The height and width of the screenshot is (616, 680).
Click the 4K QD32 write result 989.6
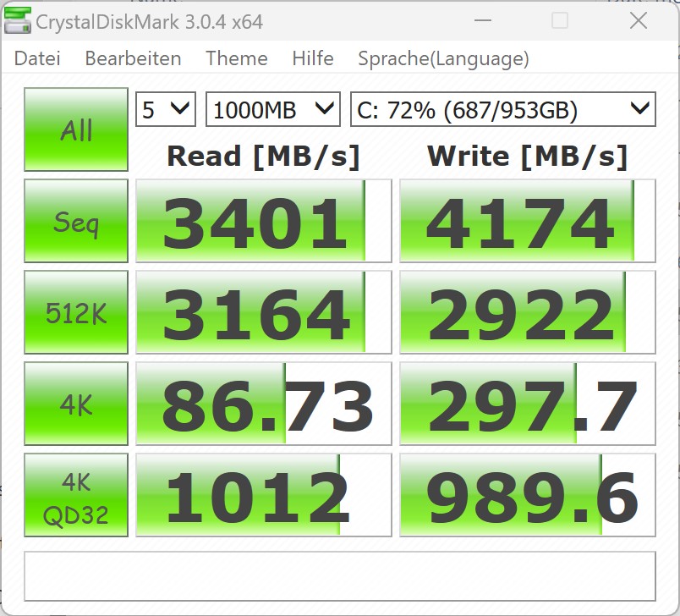coord(528,495)
